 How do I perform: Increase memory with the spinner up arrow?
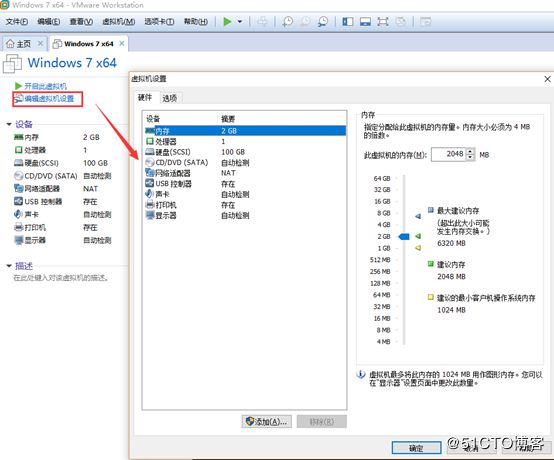470,151
